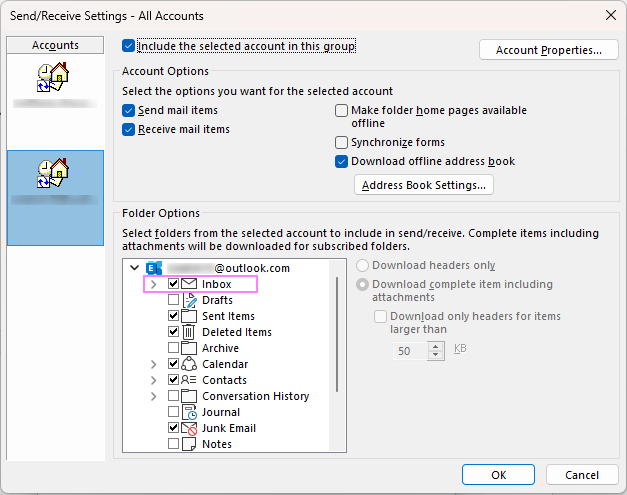Uncheck the Calendar folder checkbox
The height and width of the screenshot is (495, 627).
pyautogui.click(x=173, y=363)
